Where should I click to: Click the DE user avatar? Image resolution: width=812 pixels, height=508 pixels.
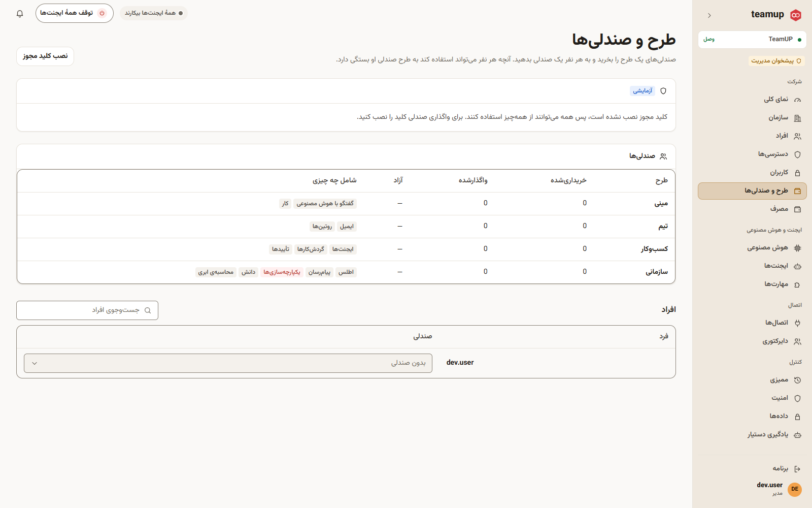(x=795, y=489)
